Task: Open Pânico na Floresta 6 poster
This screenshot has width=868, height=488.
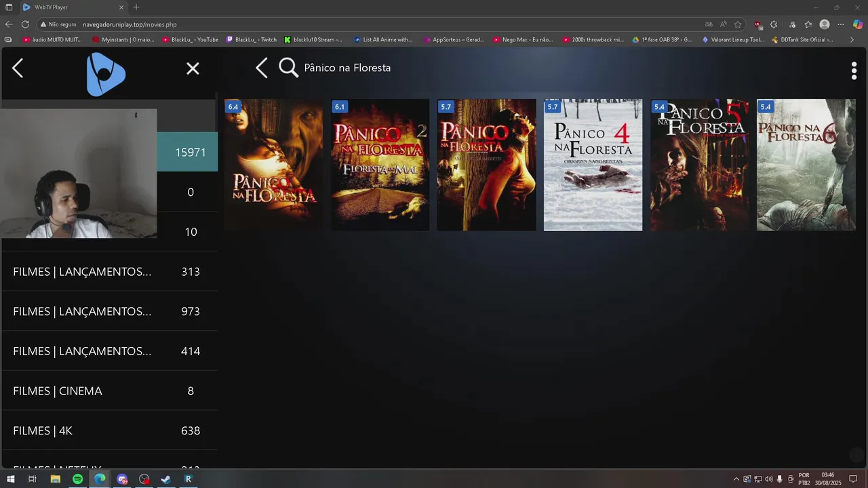Action: click(x=806, y=165)
